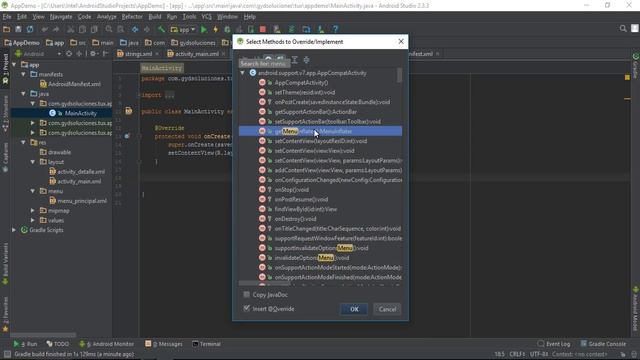
Task: Run the app with the green play icon
Action: tap(204, 29)
